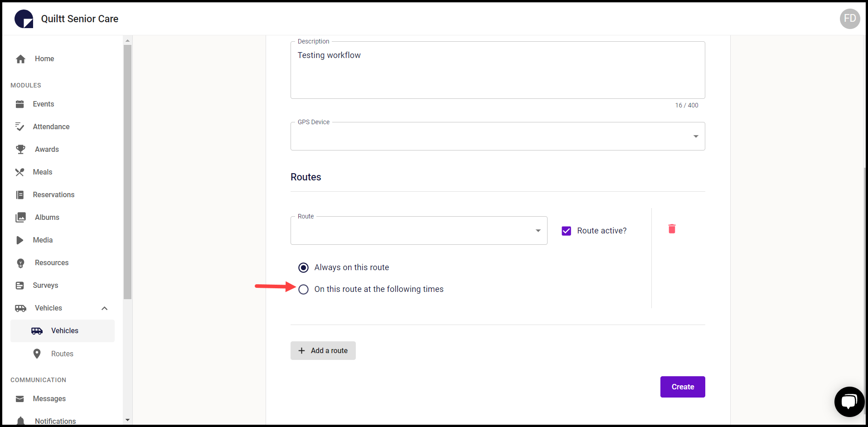Click the Meals utensils icon

coord(19,172)
